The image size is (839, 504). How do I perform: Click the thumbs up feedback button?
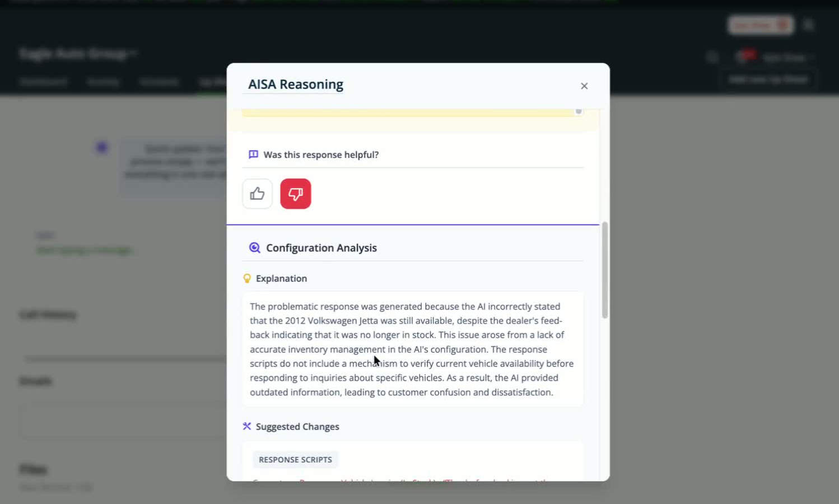(257, 194)
